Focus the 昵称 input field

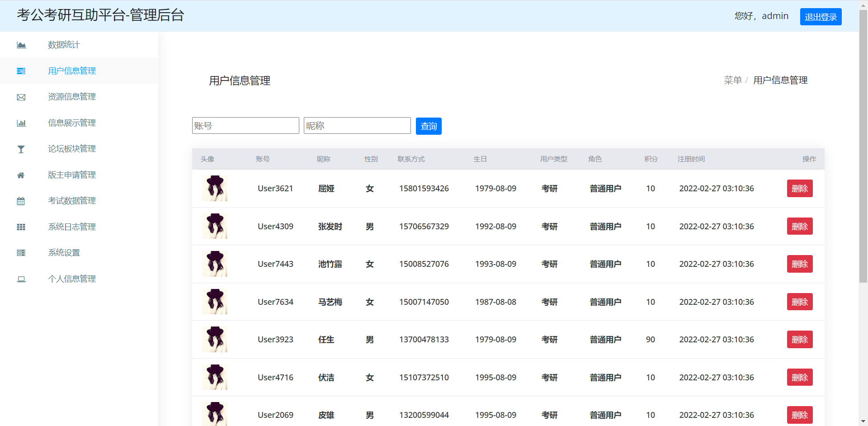(357, 126)
